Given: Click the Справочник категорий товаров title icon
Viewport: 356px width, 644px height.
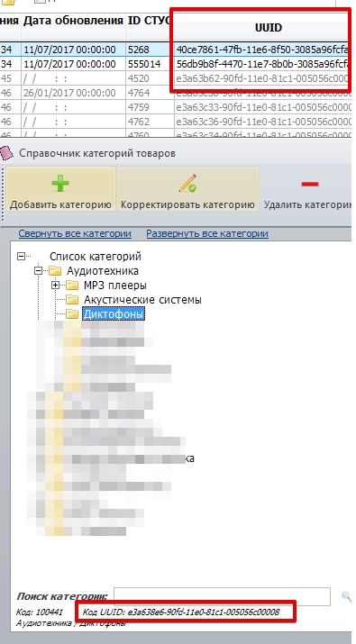Looking at the screenshot, I should click(x=7, y=153).
